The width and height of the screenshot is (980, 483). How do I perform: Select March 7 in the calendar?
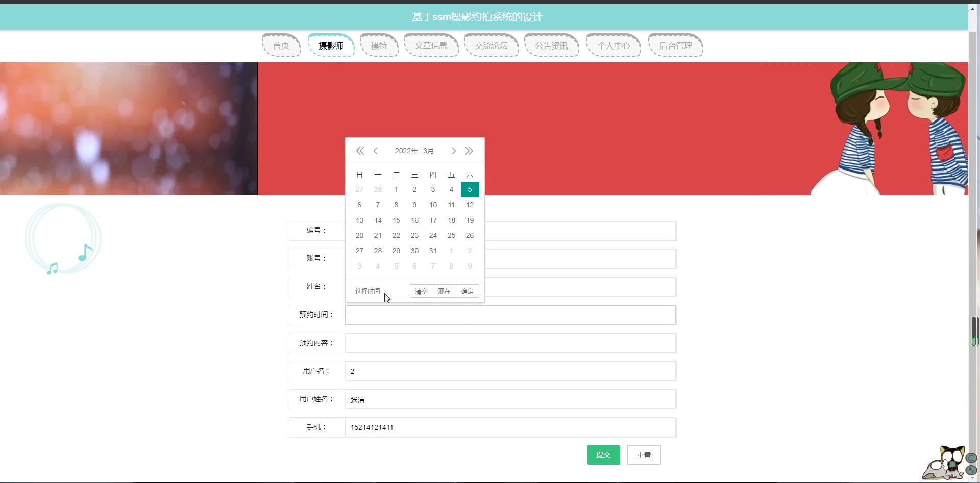[x=378, y=205]
